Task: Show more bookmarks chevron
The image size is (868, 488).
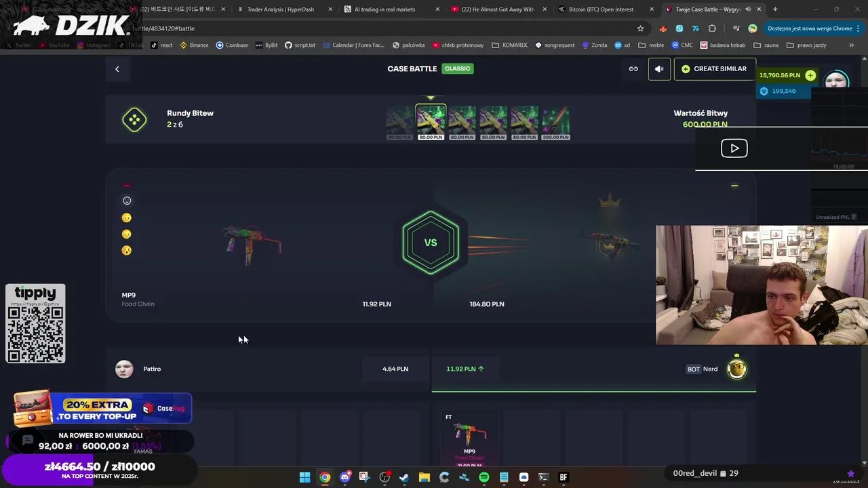Action: pyautogui.click(x=852, y=45)
